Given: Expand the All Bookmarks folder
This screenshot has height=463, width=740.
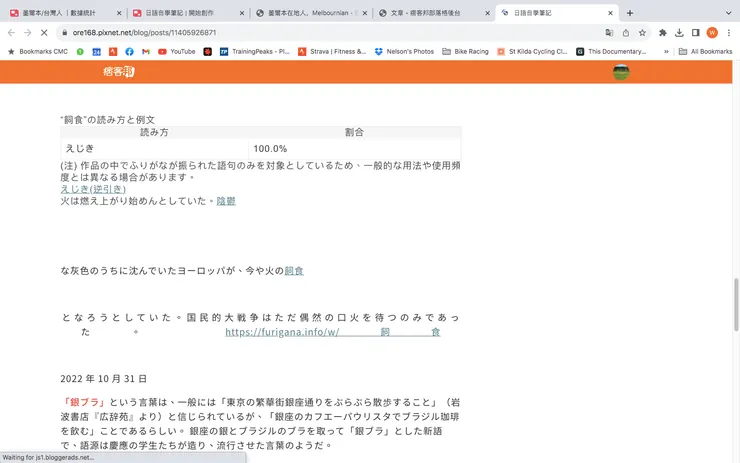Looking at the screenshot, I should coord(706,51).
